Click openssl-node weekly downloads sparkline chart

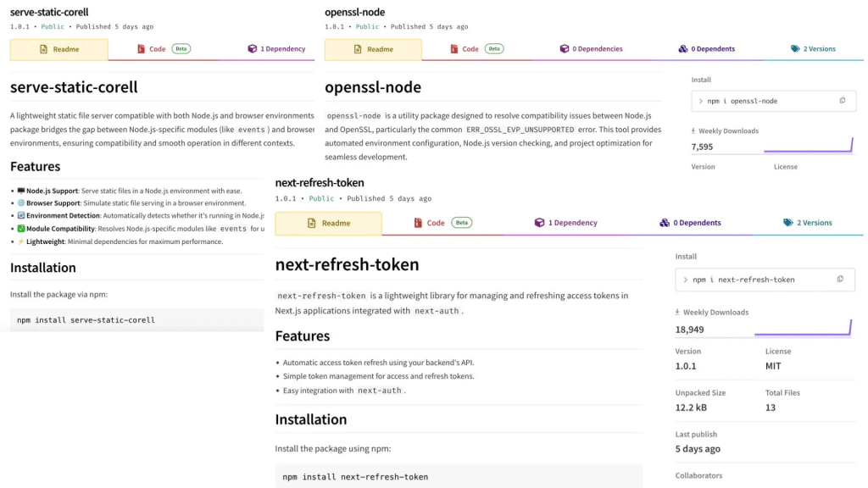(x=808, y=145)
